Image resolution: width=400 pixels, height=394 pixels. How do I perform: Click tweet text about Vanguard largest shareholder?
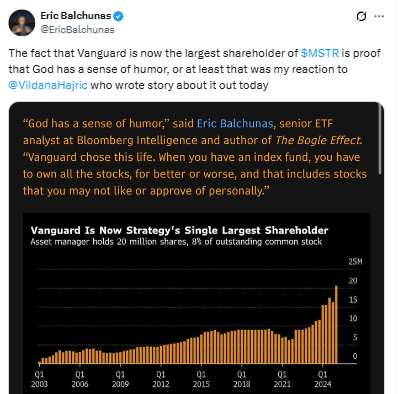194,69
